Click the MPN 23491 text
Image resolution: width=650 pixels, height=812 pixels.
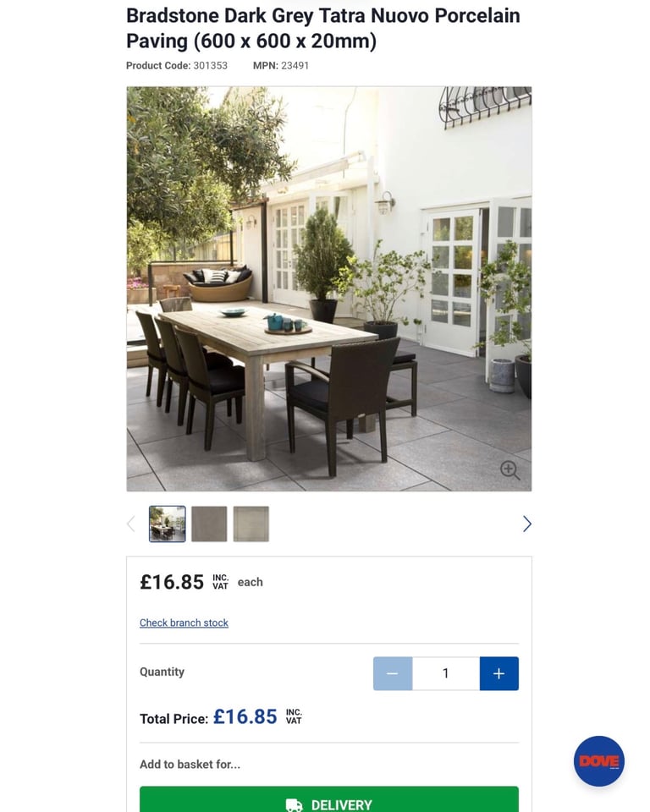(280, 66)
